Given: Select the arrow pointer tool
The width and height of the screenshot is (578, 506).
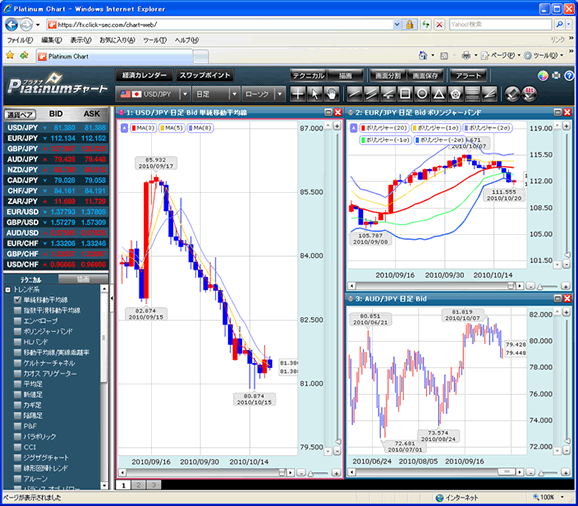Looking at the screenshot, I should coord(314,94).
